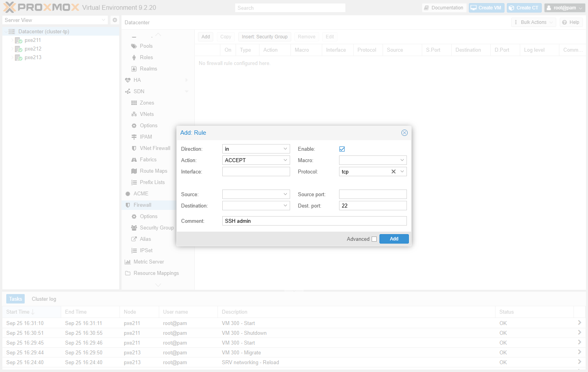The image size is (588, 372).
Task: Click the Source port input field
Action: tap(373, 194)
